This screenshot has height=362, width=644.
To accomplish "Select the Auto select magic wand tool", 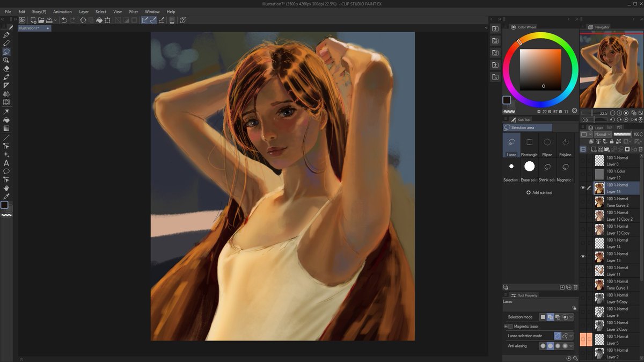I will [6, 111].
